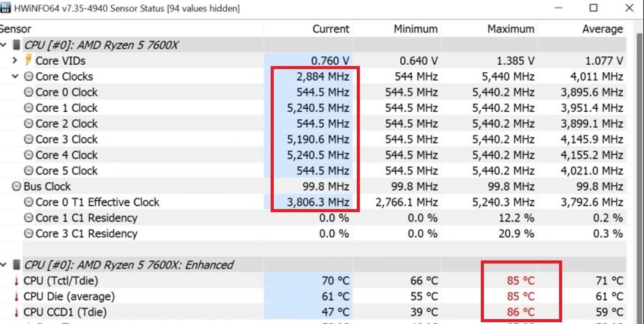Select the Core 2 Clock row label
Image resolution: width=644 pixels, height=324 pixels.
[67, 123]
